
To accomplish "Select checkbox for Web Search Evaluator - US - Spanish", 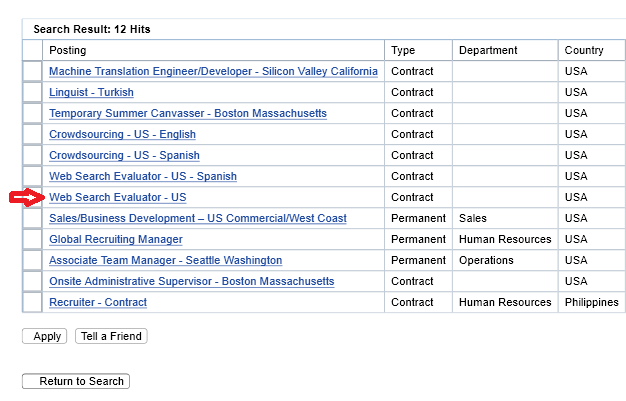I will 33,177.
